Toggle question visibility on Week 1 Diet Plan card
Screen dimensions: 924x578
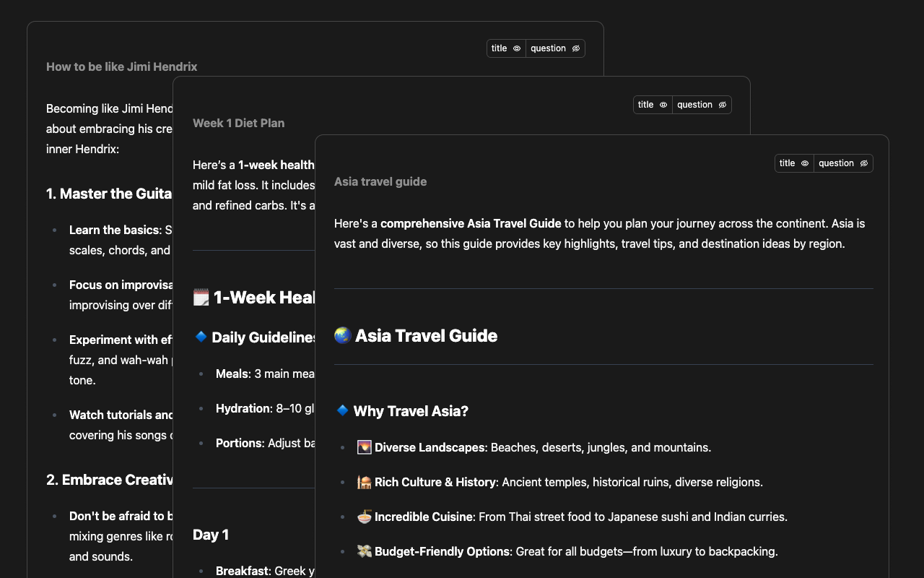[x=702, y=105]
